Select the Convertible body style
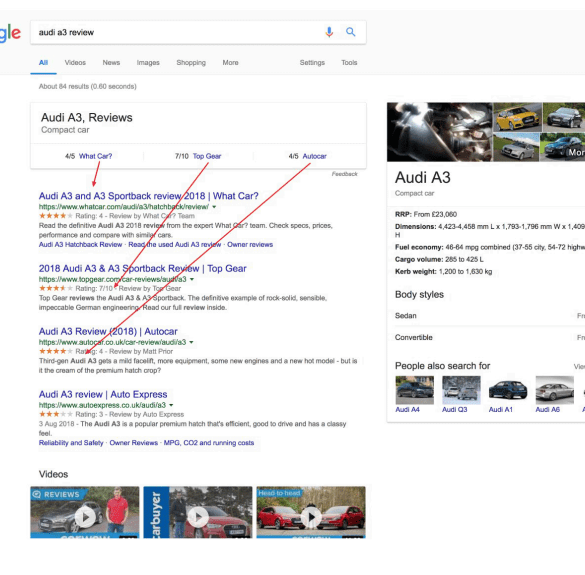This screenshot has height=575, width=585. [x=413, y=337]
